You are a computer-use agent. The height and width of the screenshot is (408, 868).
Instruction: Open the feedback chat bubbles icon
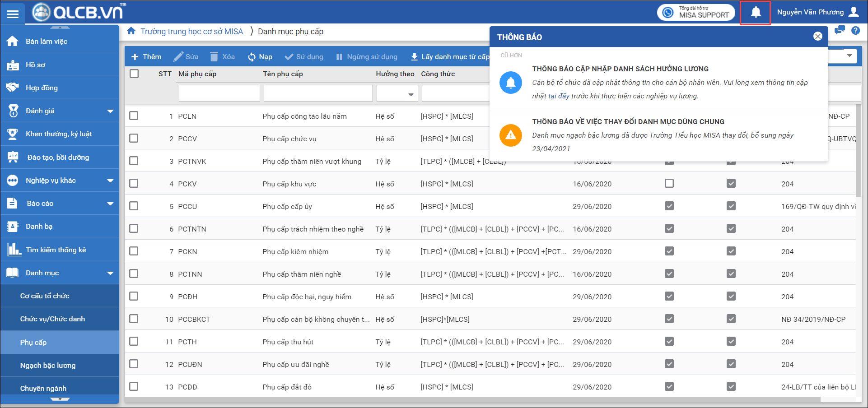[x=840, y=30]
